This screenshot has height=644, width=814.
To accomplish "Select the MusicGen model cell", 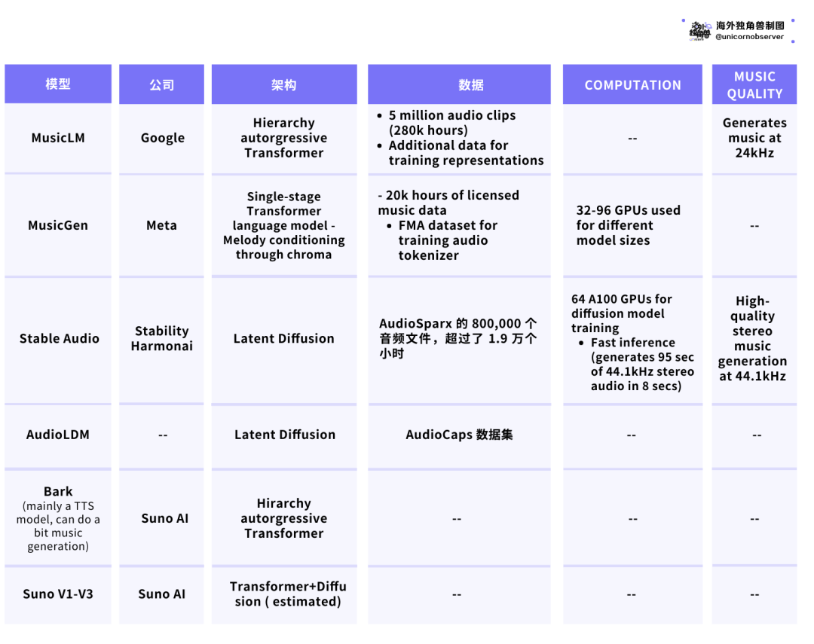I will [58, 225].
